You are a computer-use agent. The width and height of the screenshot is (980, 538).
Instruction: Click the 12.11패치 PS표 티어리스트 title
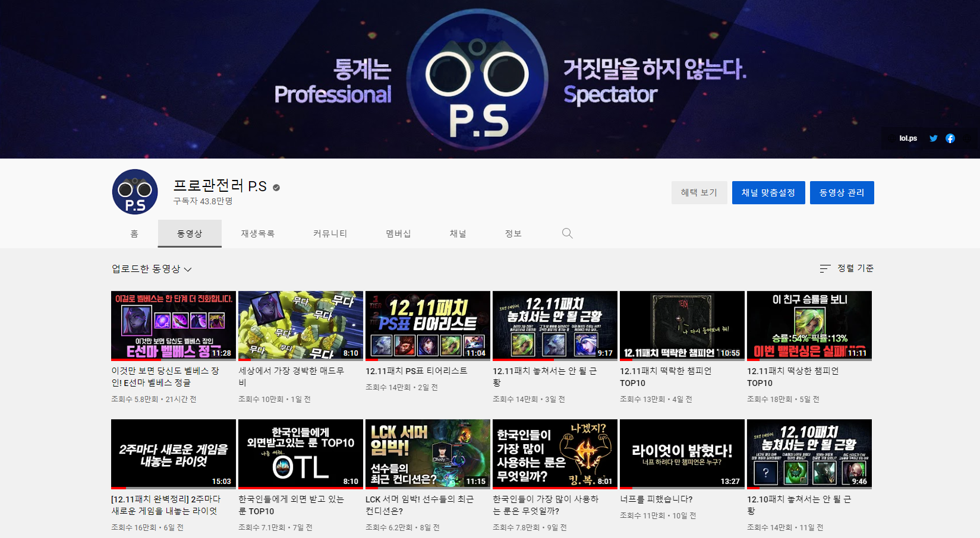(x=416, y=371)
